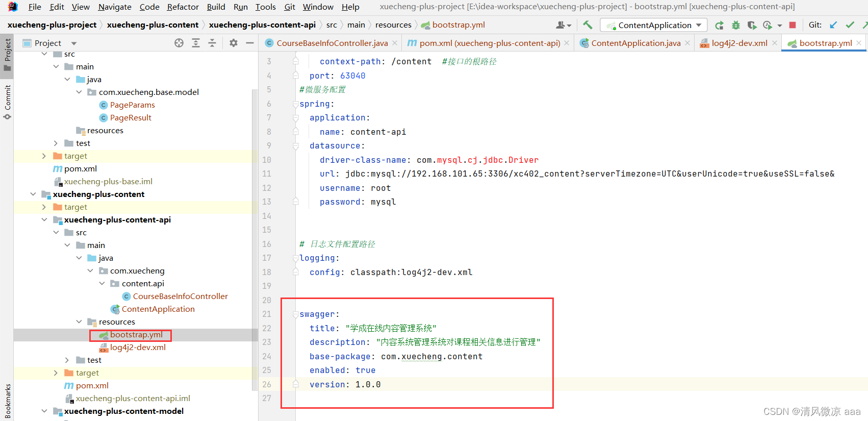
Task: Click fold marker beside the logging line
Action: coord(295,258)
